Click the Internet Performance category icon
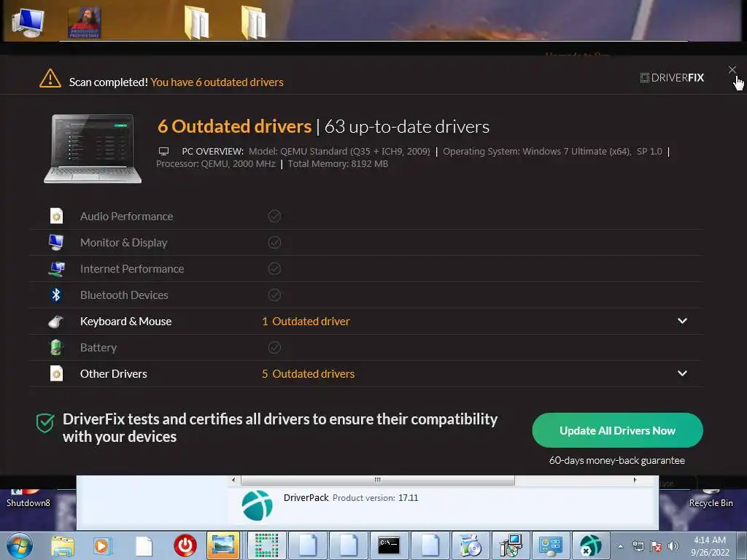This screenshot has height=560, width=747. click(x=56, y=268)
